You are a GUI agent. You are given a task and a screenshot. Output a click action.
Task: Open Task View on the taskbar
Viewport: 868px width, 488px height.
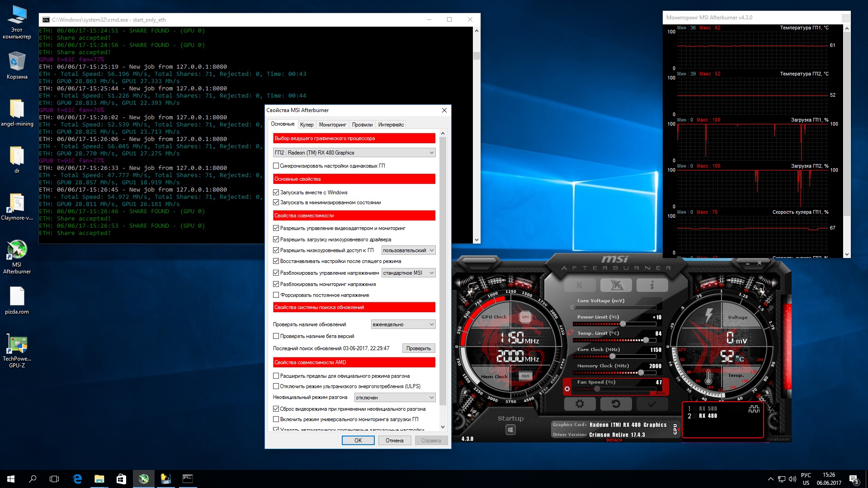point(54,479)
